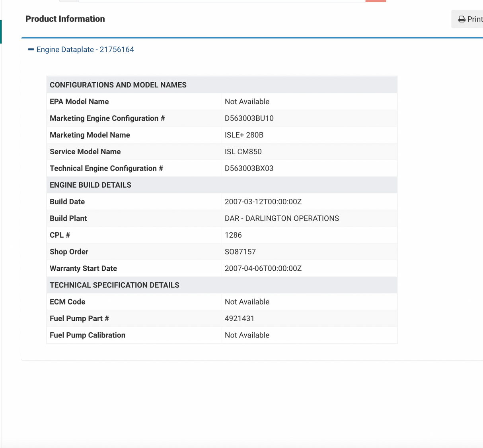Select the ISL CM850 service model value
Image resolution: width=483 pixels, height=448 pixels.
pyautogui.click(x=243, y=152)
